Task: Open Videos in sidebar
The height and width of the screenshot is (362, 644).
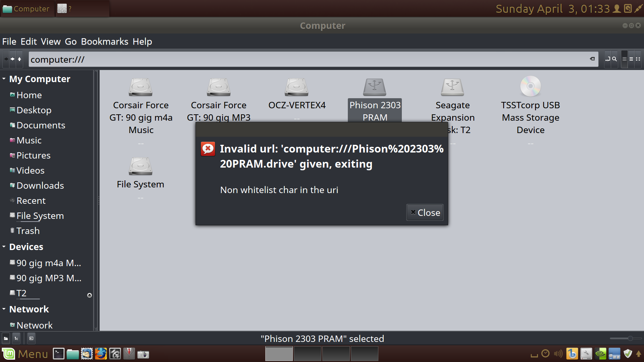Action: (x=30, y=171)
